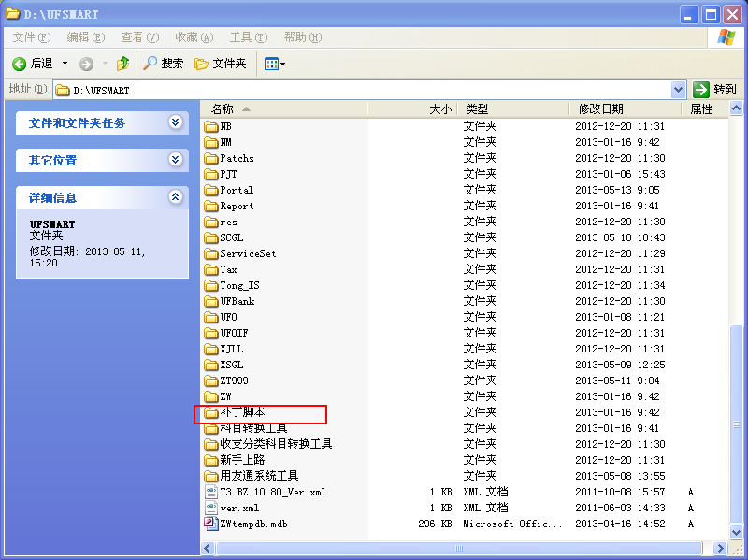748x560 pixels.
Task: Open the 工具(T) menu
Action: pos(249,37)
